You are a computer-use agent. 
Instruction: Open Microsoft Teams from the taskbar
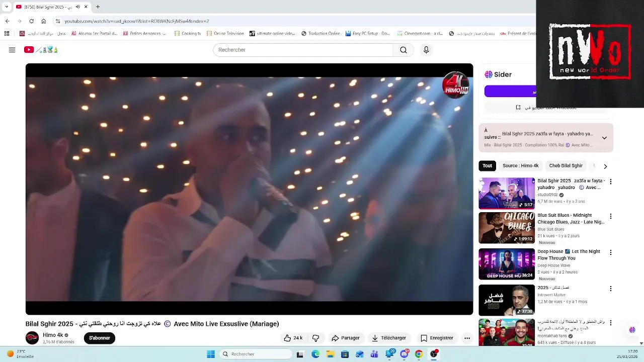click(x=374, y=354)
